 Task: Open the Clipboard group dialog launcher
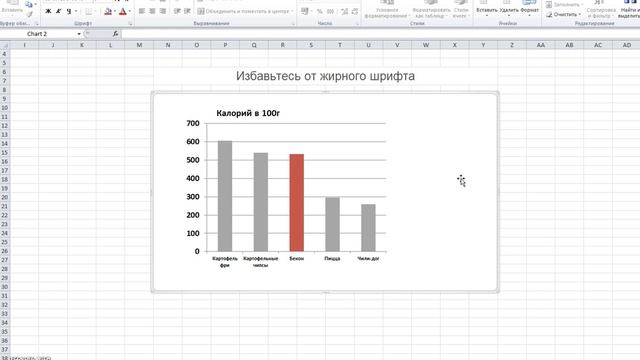(36, 24)
